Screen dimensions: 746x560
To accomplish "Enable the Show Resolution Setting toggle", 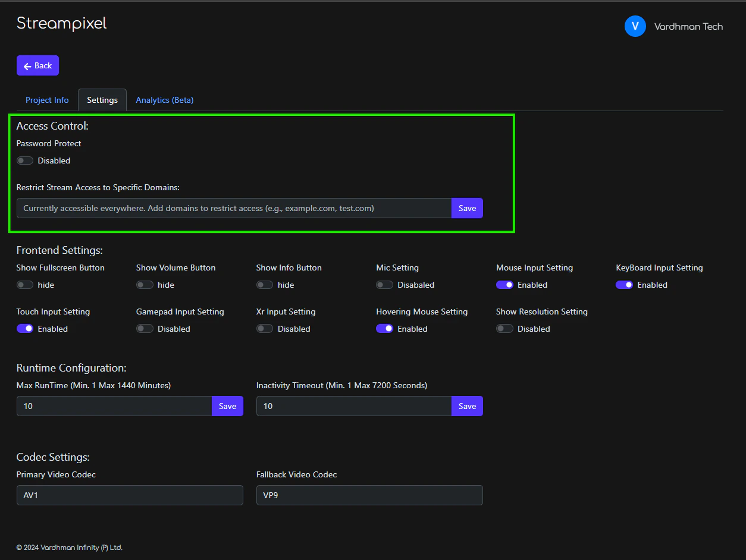I will [504, 329].
